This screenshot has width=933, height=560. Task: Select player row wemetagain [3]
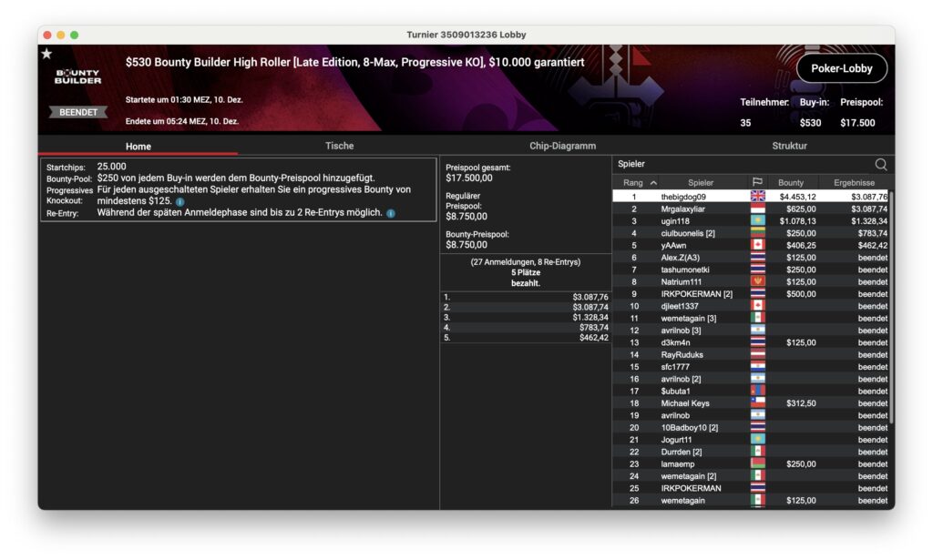click(x=751, y=318)
